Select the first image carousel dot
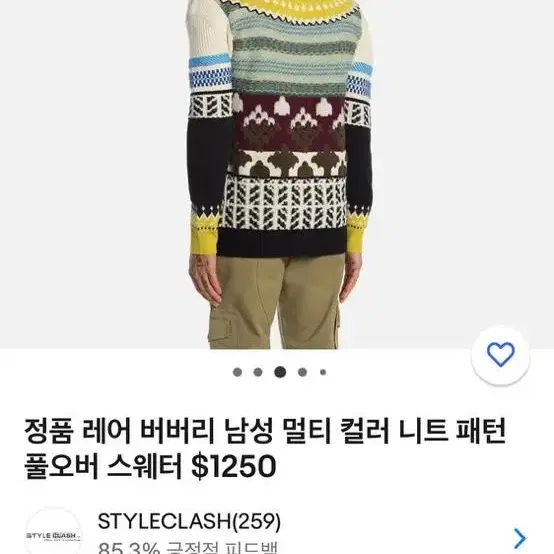The image size is (554, 554). click(x=237, y=372)
